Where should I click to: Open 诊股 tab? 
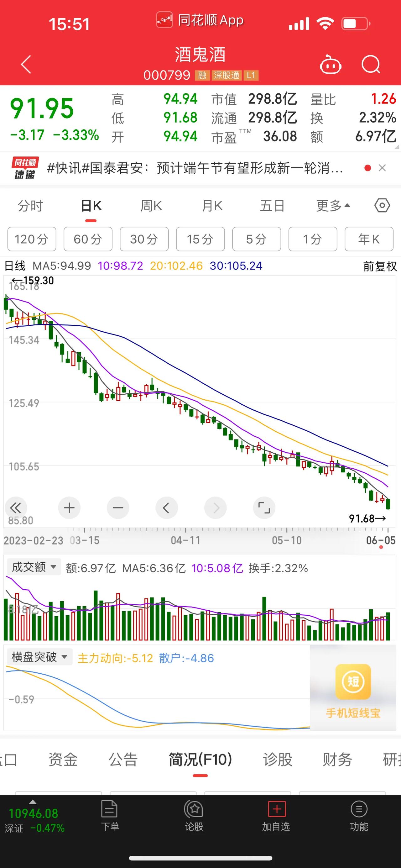click(278, 760)
